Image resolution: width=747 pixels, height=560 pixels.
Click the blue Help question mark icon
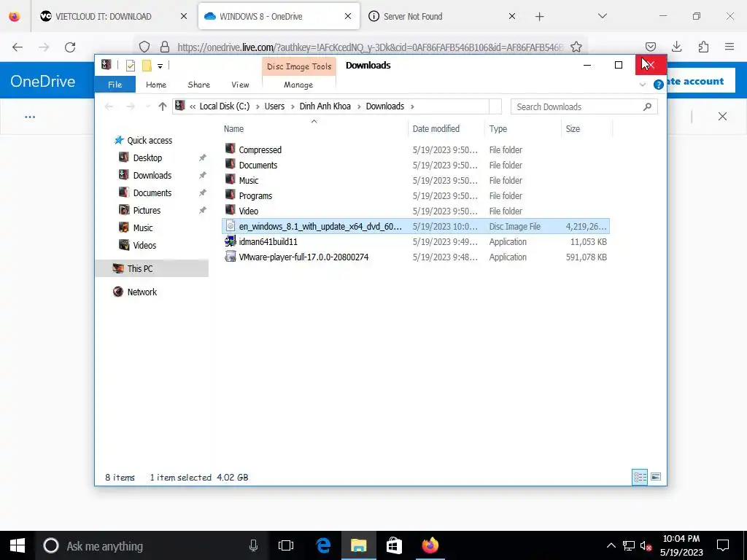(659, 85)
